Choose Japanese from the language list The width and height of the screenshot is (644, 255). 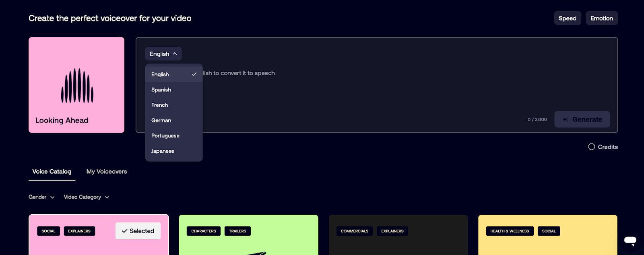[x=174, y=151]
